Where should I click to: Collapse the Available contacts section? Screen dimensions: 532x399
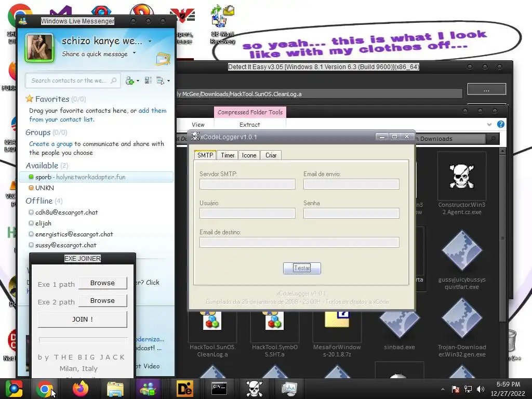[x=47, y=166]
